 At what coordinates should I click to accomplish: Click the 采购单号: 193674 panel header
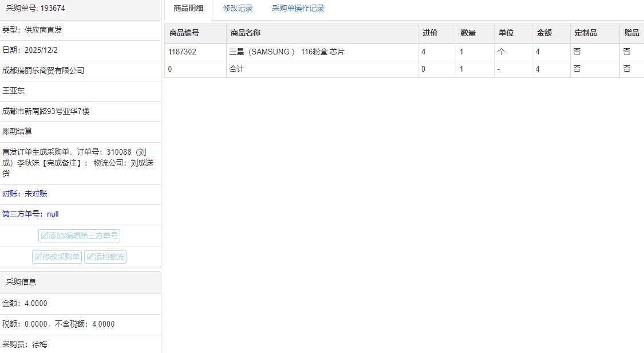(x=35, y=9)
